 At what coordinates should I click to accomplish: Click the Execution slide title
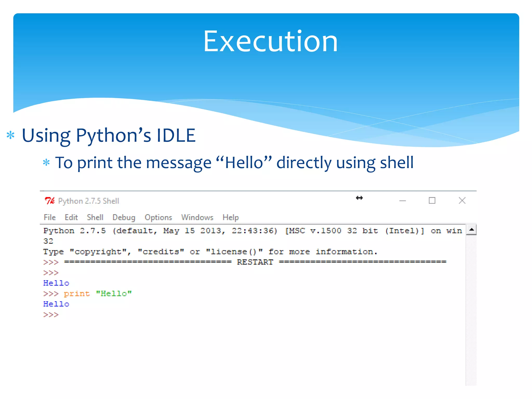(x=270, y=41)
